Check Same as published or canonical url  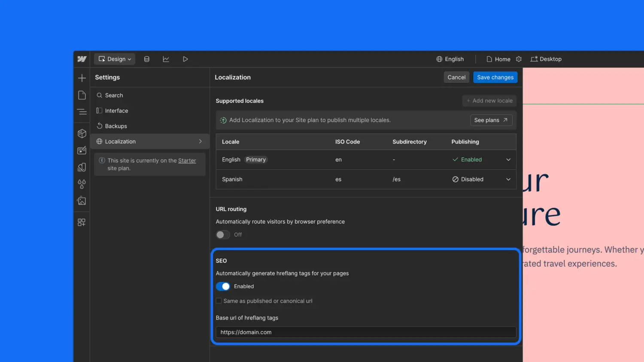[219, 301]
